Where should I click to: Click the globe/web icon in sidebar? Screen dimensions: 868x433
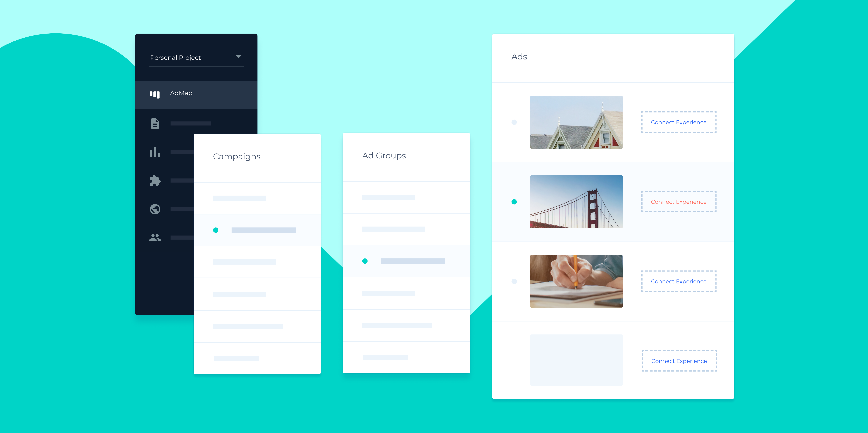point(156,209)
